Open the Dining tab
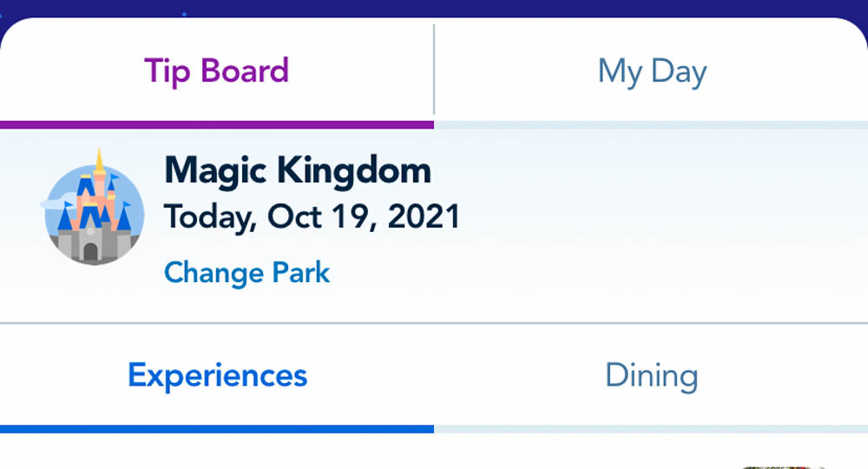 point(651,376)
